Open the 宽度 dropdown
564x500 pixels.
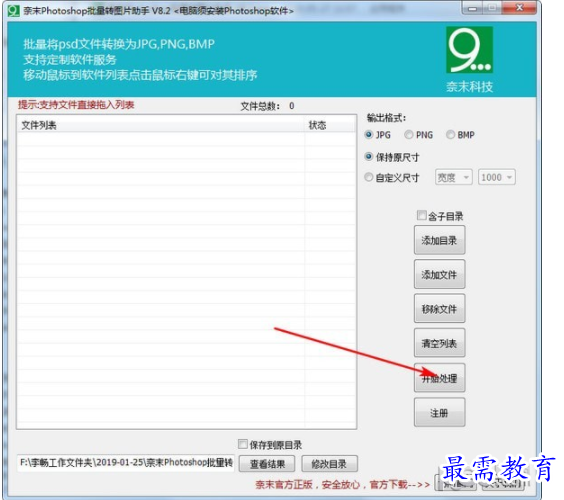tap(454, 177)
